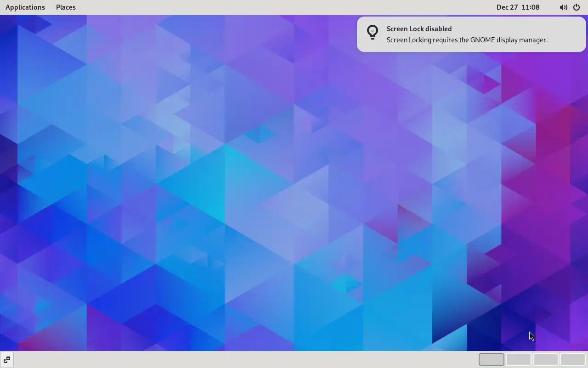Image resolution: width=588 pixels, height=368 pixels.
Task: Click the Screen Lock disabled notification title
Action: tap(419, 29)
